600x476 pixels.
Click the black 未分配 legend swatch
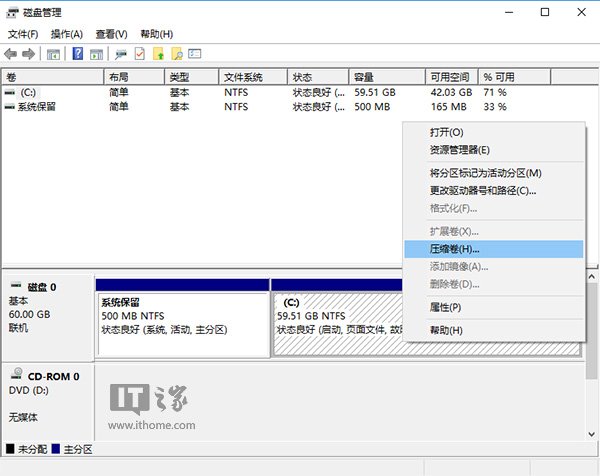point(10,449)
